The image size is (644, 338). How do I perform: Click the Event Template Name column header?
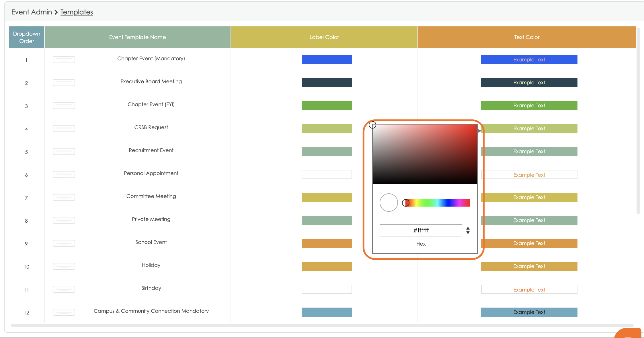point(137,37)
